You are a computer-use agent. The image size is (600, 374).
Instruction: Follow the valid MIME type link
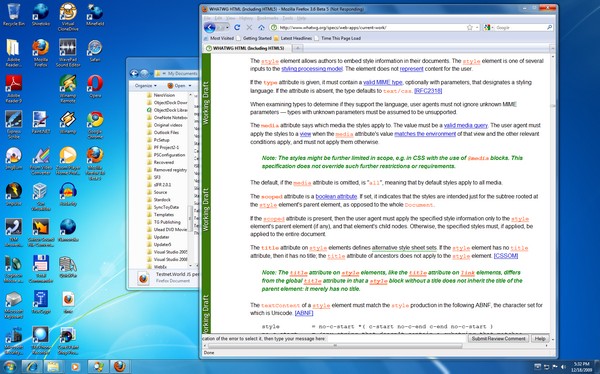click(x=383, y=82)
